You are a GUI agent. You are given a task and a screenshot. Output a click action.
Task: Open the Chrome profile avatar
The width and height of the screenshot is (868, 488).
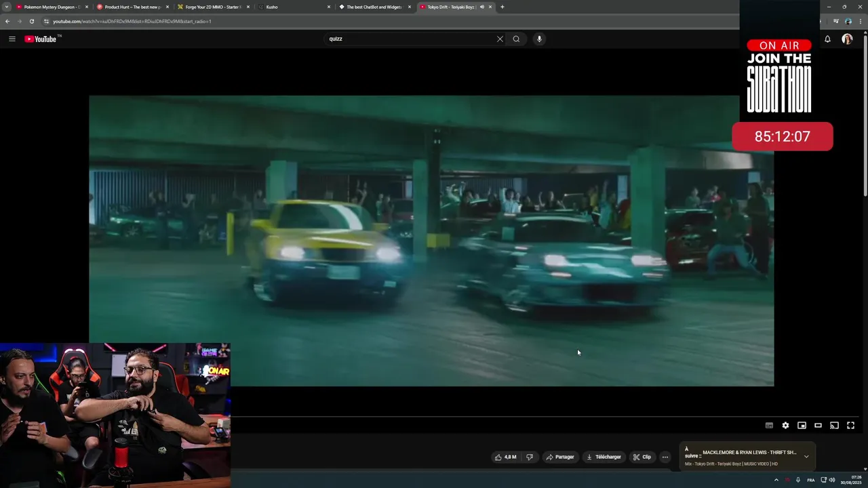[848, 21]
